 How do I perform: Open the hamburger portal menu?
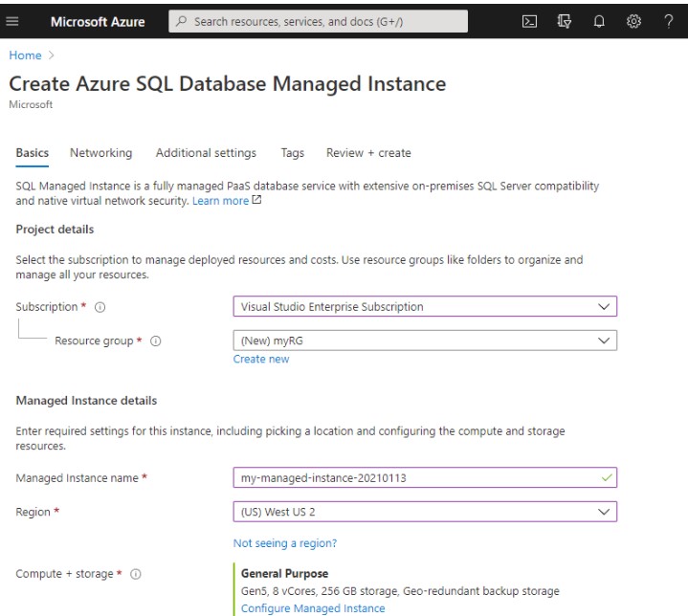pyautogui.click(x=12, y=21)
